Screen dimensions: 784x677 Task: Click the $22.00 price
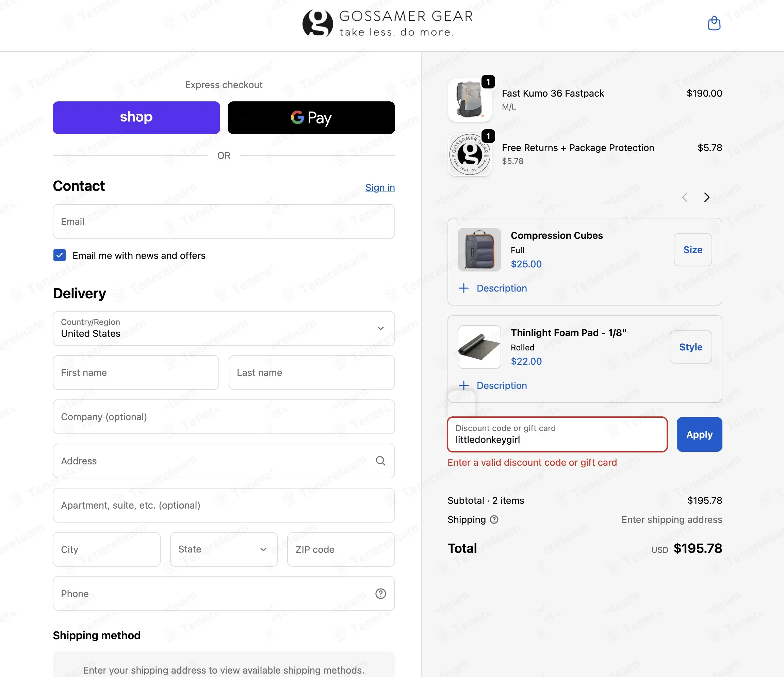click(526, 361)
